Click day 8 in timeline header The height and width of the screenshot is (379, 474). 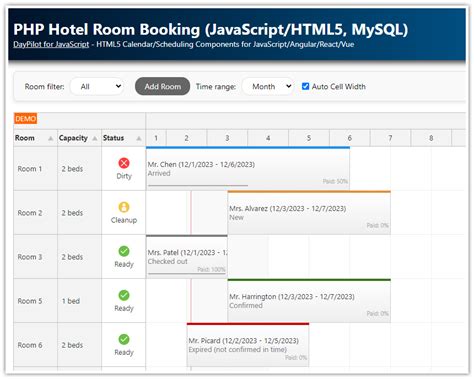click(x=431, y=138)
